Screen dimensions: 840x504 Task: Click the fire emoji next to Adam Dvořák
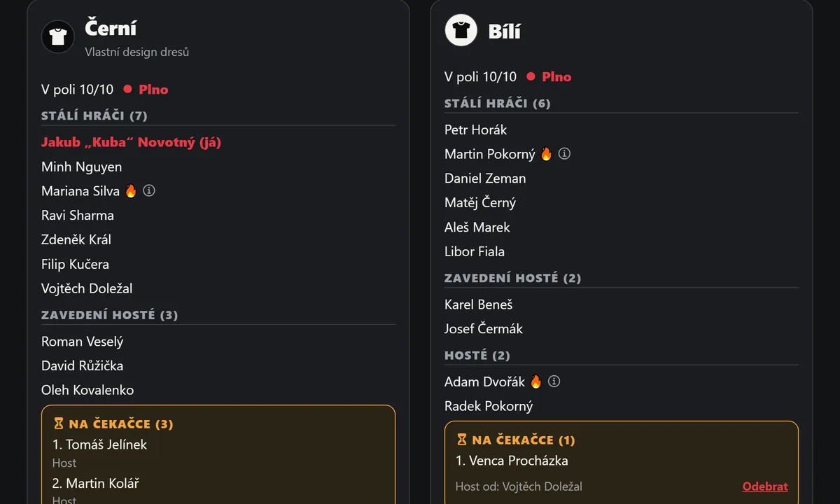point(536,381)
